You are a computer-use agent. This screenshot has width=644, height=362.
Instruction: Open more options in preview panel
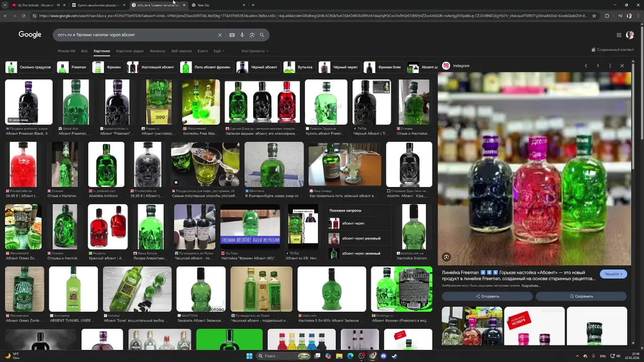pyautogui.click(x=610, y=66)
